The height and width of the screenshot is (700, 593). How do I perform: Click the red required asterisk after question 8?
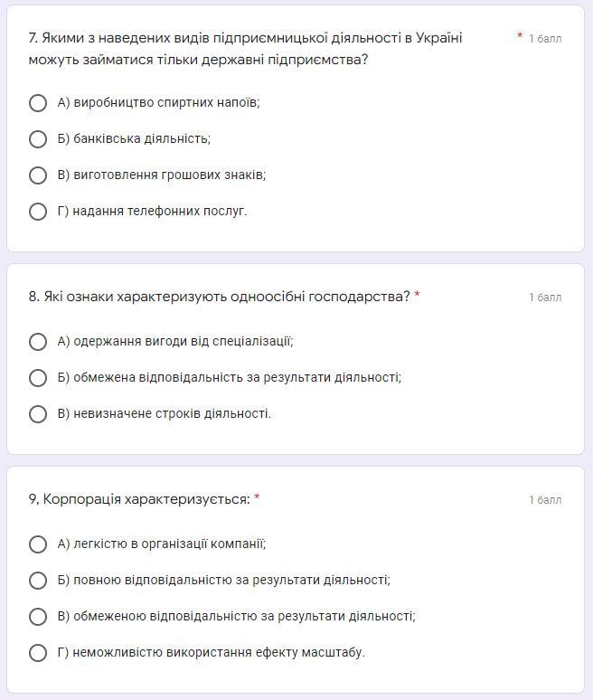coord(417,296)
